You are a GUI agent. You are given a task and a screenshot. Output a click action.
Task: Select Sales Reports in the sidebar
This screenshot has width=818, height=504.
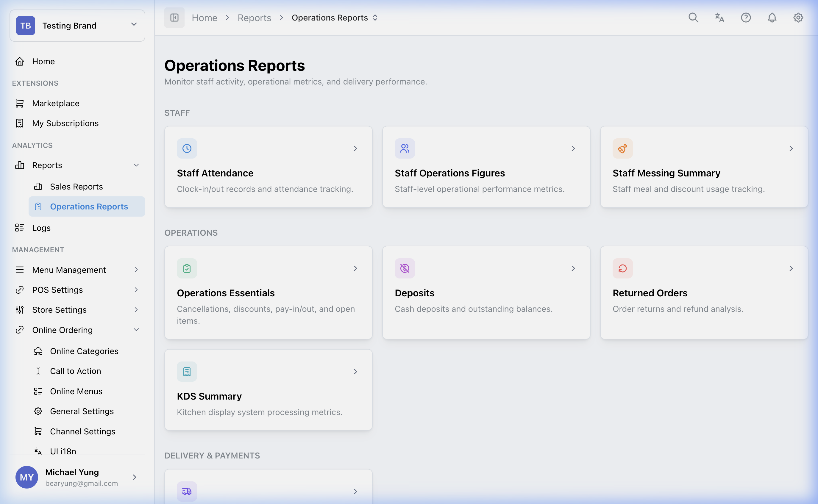(x=77, y=186)
